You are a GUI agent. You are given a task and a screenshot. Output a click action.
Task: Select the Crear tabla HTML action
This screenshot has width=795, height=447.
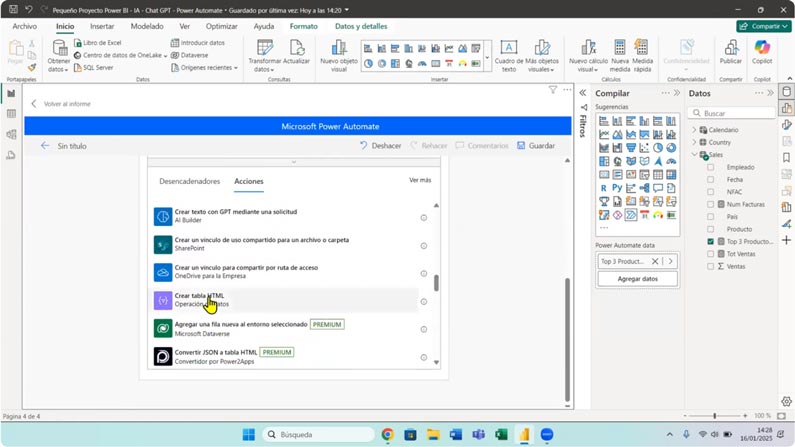tap(200, 296)
